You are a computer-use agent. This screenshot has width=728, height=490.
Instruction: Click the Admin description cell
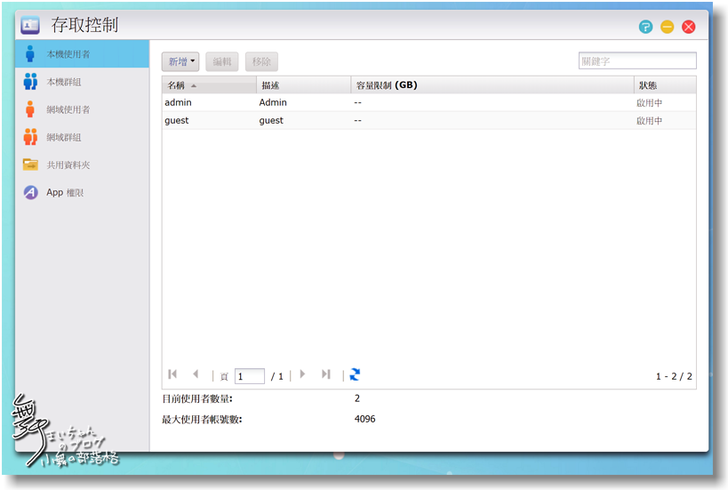273,102
